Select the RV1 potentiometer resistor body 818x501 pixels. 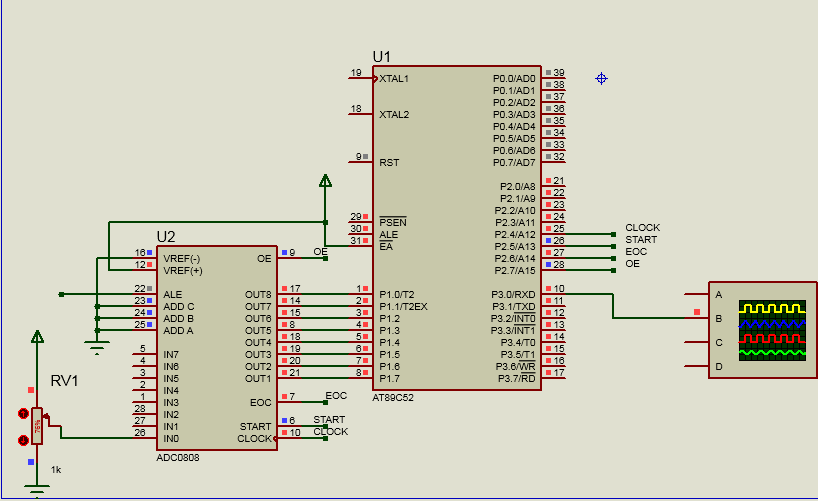click(x=38, y=425)
